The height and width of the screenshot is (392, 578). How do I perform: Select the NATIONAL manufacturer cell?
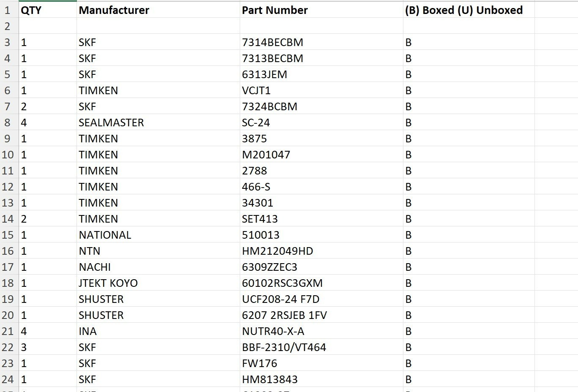158,235
